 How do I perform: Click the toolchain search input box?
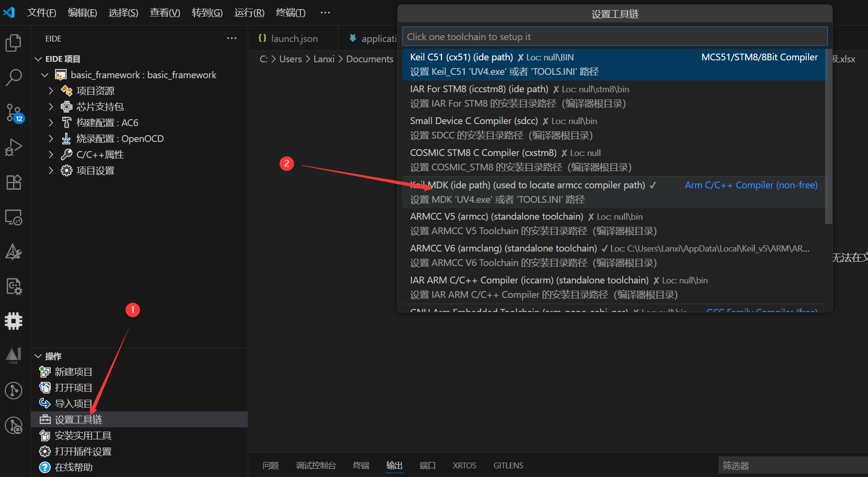click(614, 37)
